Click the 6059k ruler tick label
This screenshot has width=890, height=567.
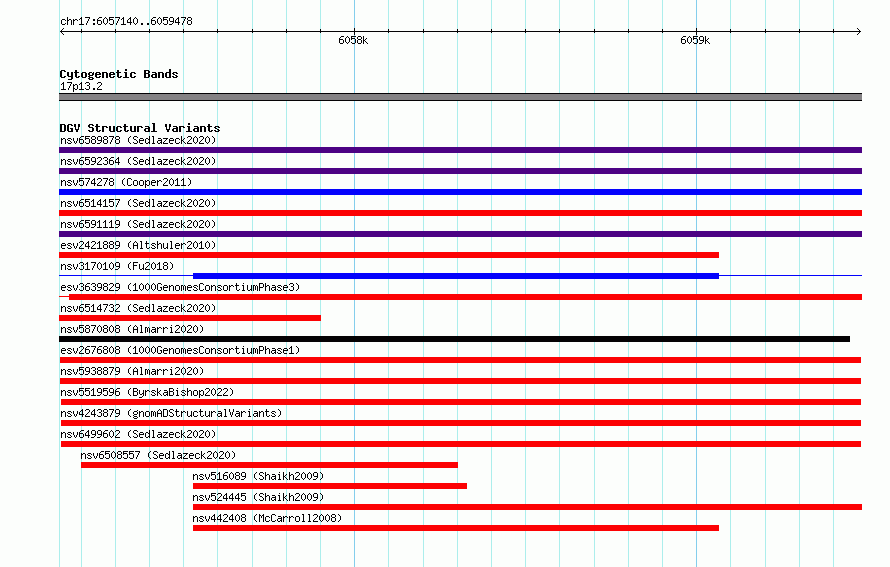pyautogui.click(x=695, y=40)
